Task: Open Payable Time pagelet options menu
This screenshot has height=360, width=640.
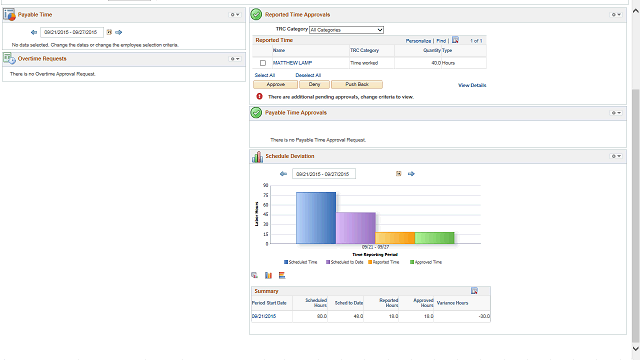Action: point(235,15)
